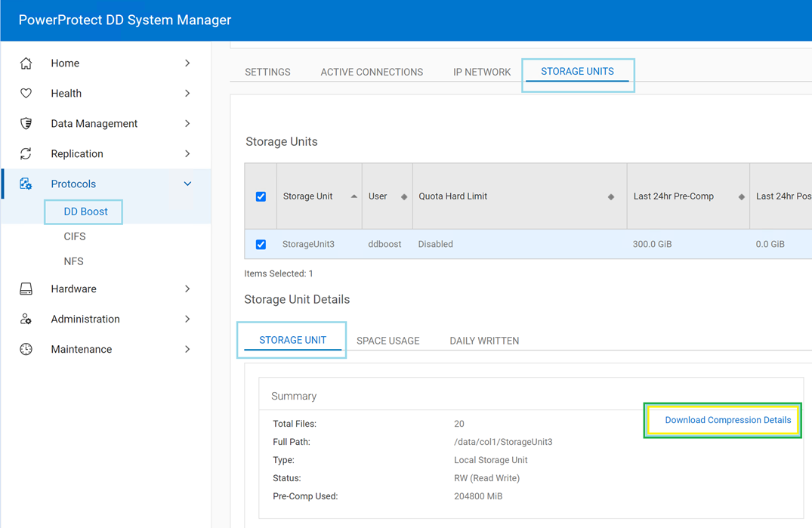Image resolution: width=812 pixels, height=528 pixels.
Task: Click the Protocols gear icon
Action: tap(26, 183)
